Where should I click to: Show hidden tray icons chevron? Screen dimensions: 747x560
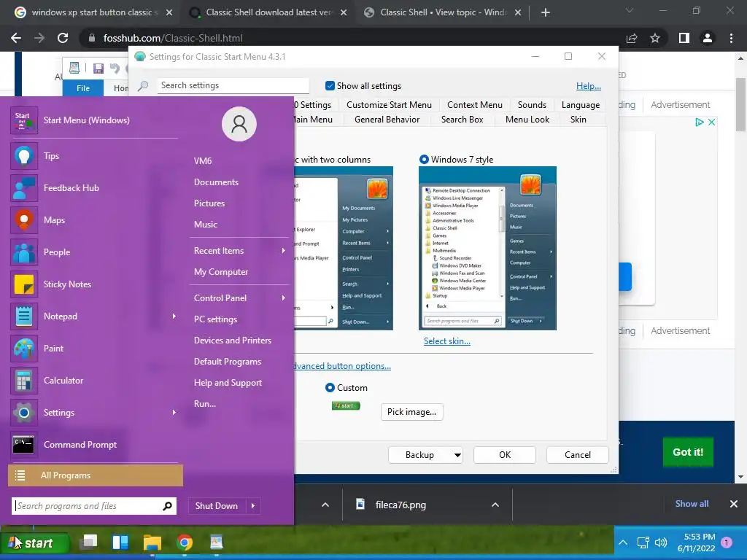(x=623, y=542)
